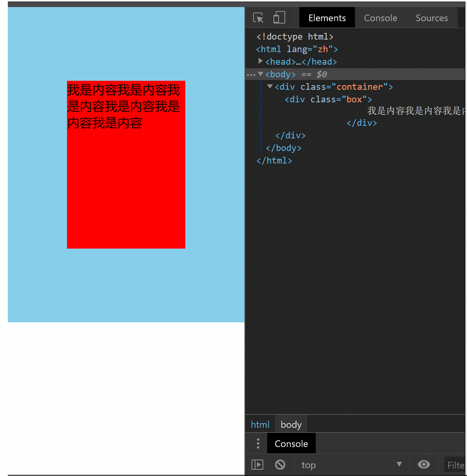
Task: Clear the console with the ban icon
Action: click(280, 465)
